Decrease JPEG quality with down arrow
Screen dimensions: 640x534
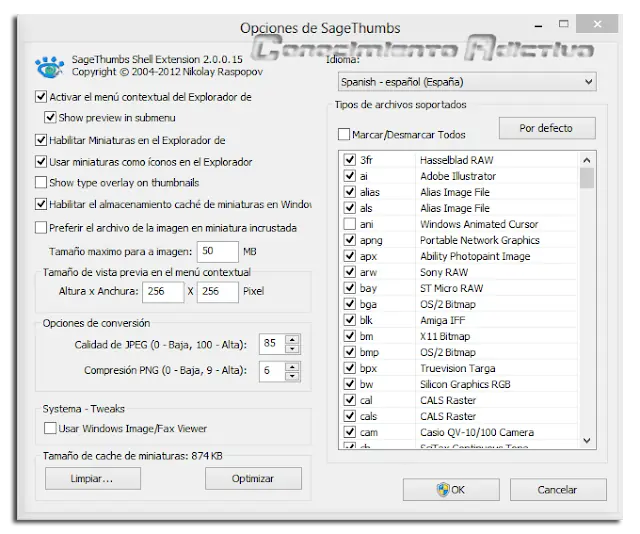[x=292, y=349]
